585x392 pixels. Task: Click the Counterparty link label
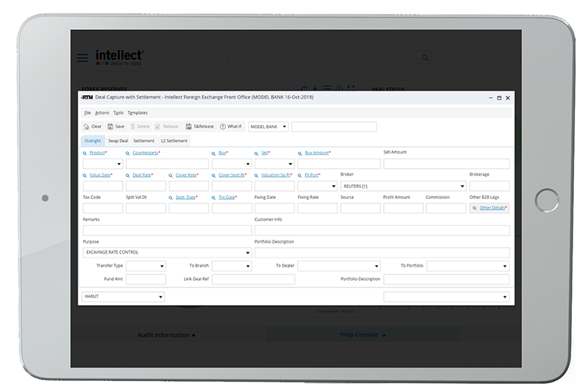(145, 153)
